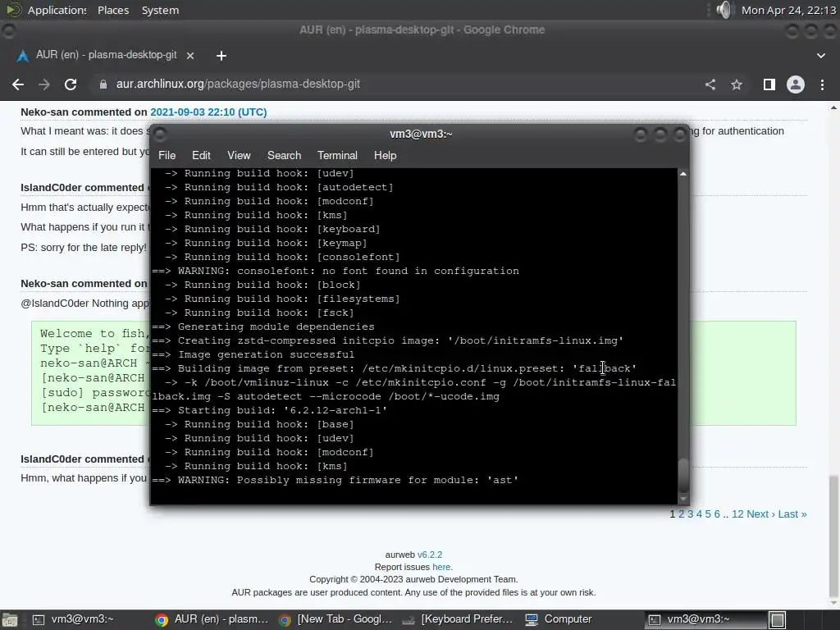840x630 pixels.
Task: Click the Report issues here link
Action: pyautogui.click(x=441, y=567)
